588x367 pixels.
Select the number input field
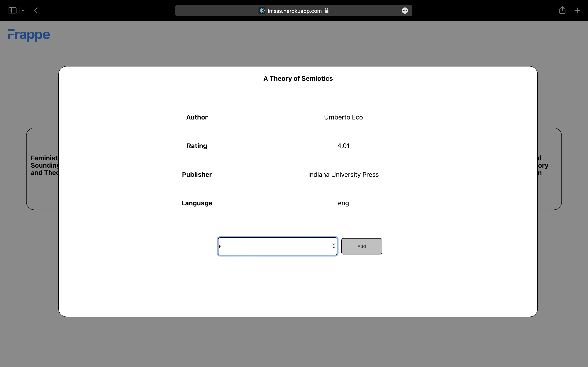[267, 246]
